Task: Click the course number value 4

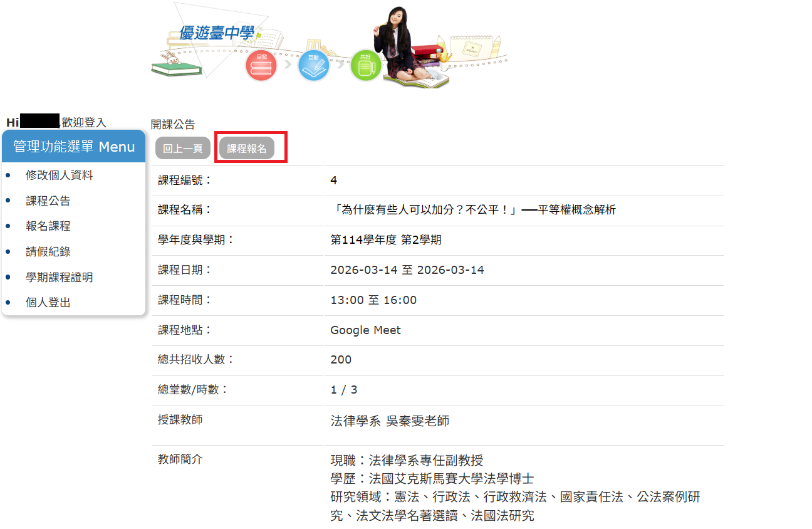Action: pos(334,181)
